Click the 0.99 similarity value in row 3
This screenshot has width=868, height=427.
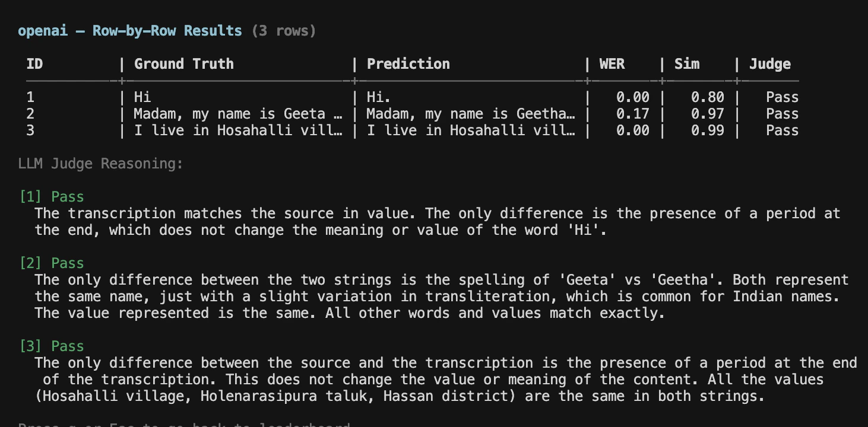tap(707, 130)
